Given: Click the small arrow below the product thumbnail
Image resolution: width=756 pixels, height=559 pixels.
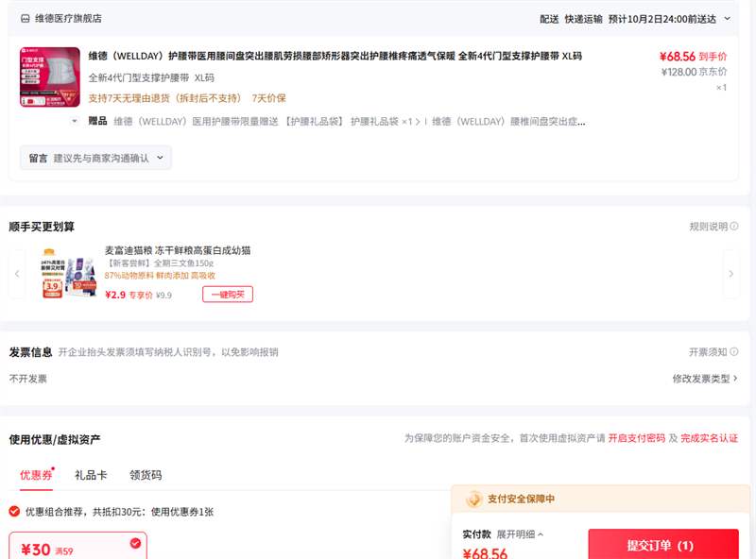Looking at the screenshot, I should (75, 121).
